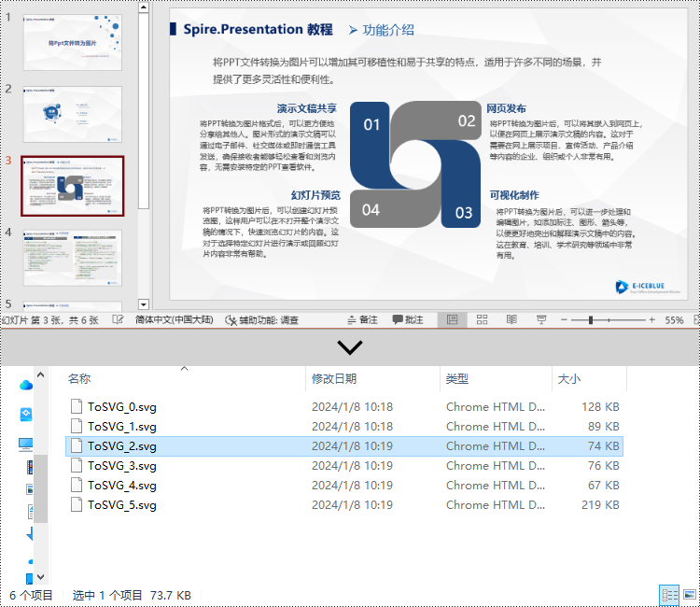Open cloud drive icon in Explorer sidebar
The image size is (700, 607).
pos(26,385)
